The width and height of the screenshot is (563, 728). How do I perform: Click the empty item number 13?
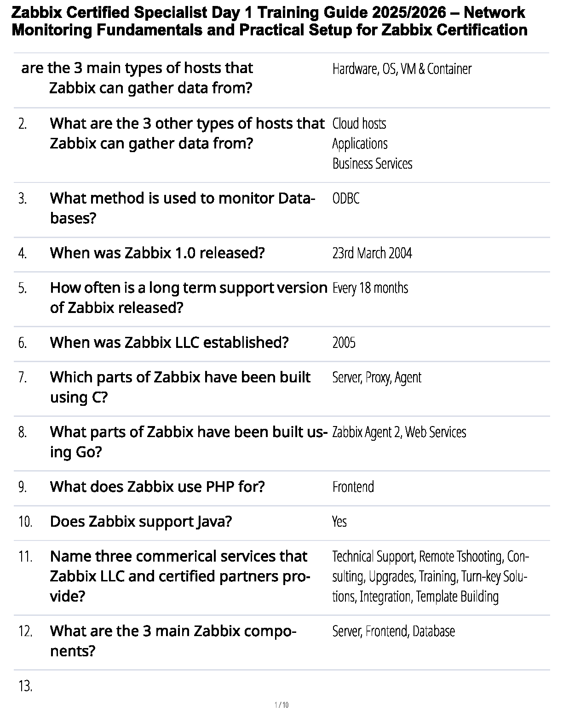pyautogui.click(x=25, y=686)
